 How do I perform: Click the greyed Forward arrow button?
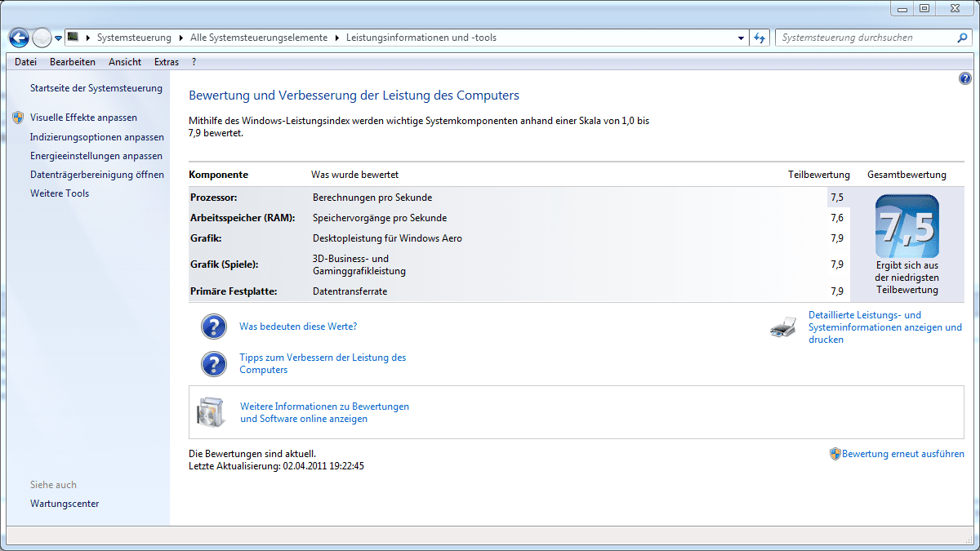42,38
